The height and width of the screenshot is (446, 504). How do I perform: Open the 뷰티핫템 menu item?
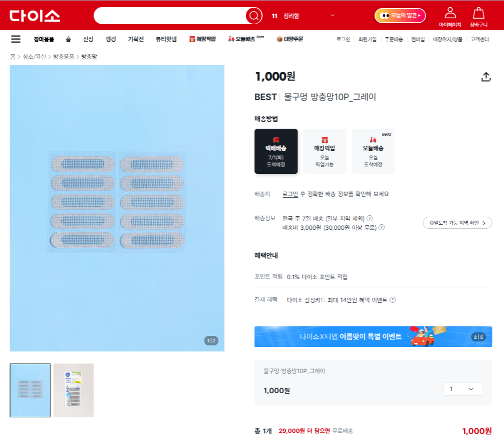tap(166, 39)
